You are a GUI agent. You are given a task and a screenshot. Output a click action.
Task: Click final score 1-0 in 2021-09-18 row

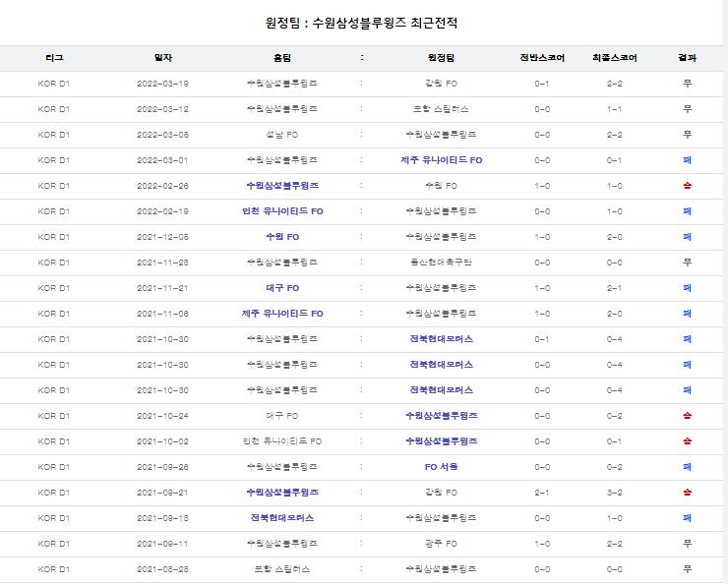(614, 518)
